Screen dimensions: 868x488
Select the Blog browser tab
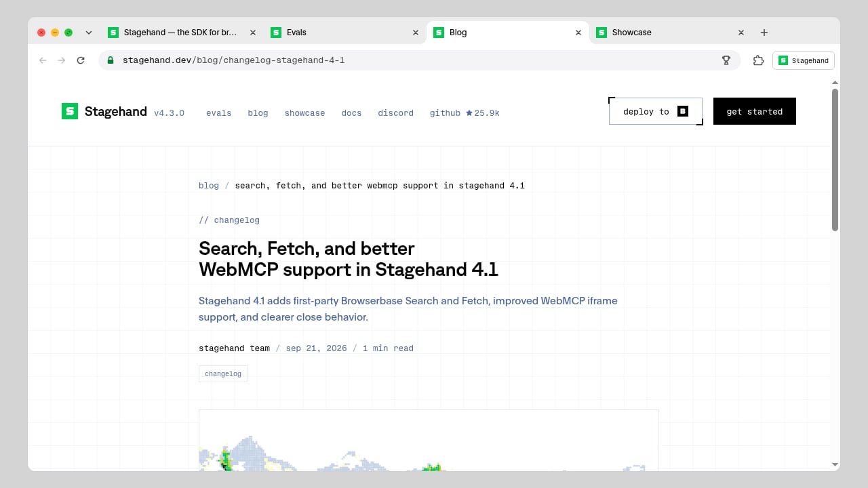(507, 33)
